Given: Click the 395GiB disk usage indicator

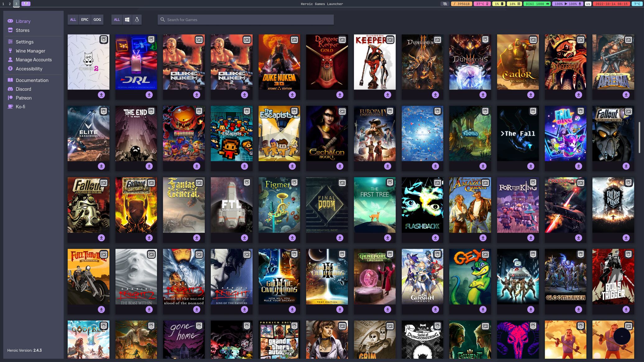Looking at the screenshot, I should click(461, 4).
